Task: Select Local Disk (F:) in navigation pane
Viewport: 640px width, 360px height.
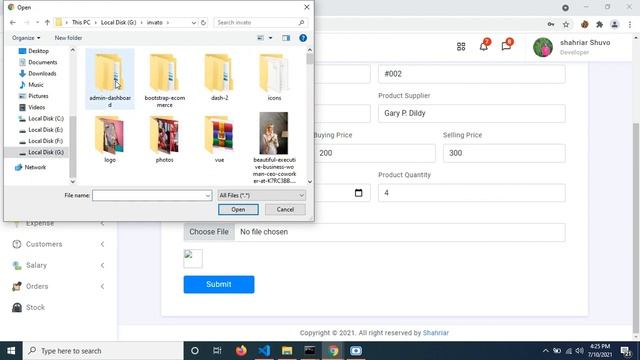Action: point(45,141)
